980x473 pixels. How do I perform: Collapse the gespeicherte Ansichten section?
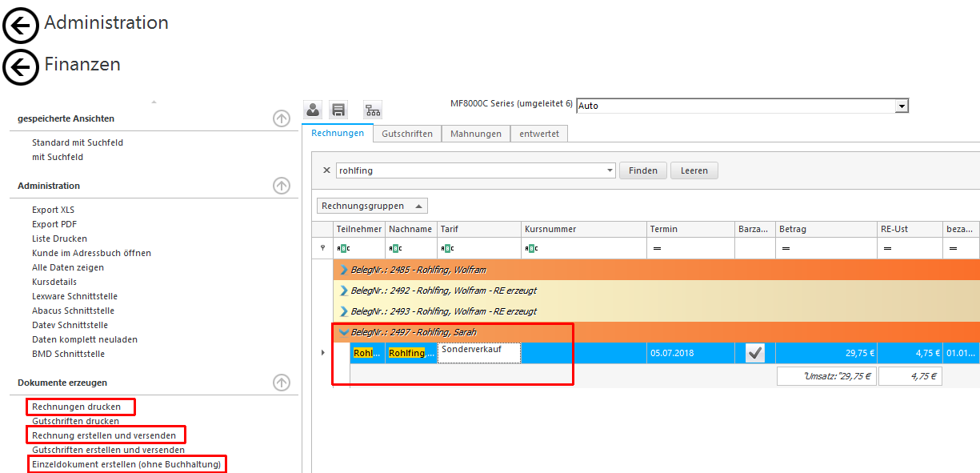pos(282,118)
